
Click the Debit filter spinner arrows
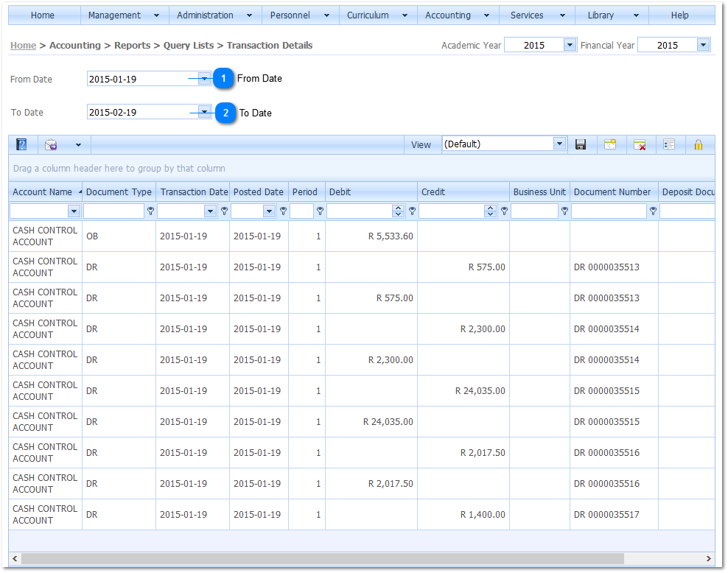click(399, 211)
